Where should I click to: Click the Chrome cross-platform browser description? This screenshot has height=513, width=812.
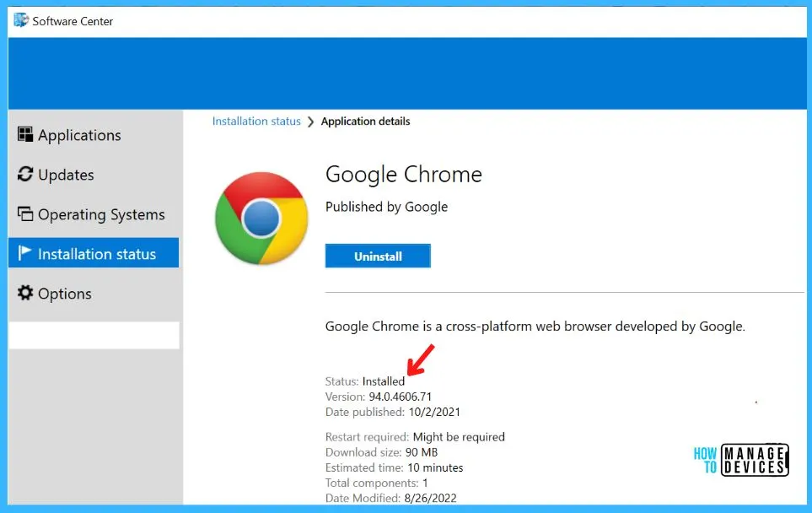535,327
